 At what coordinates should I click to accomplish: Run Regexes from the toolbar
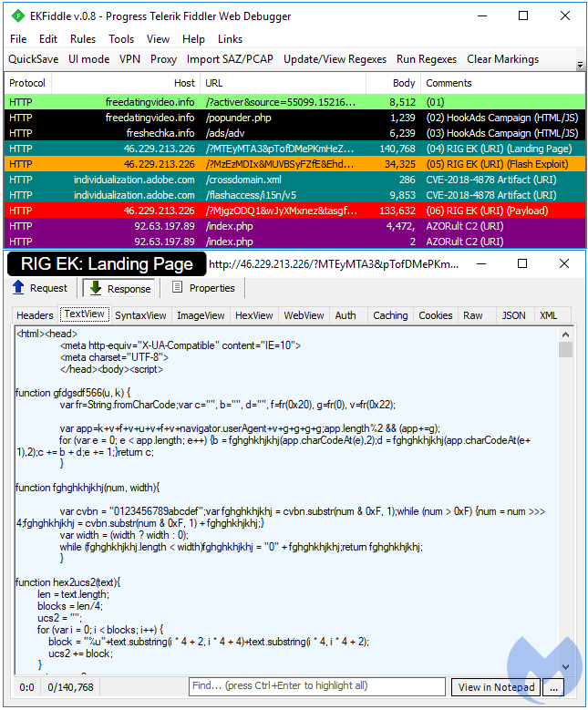427,59
